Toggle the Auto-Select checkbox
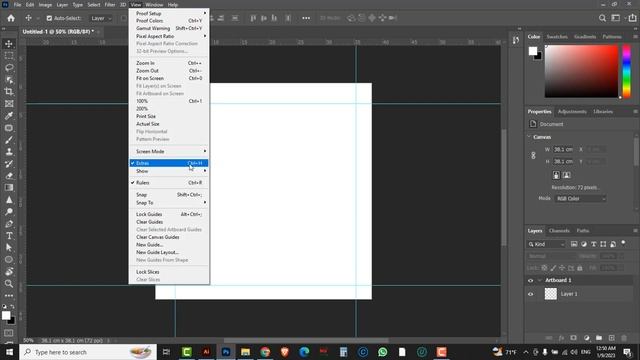Screen dimensions: 640x360 point(49,18)
